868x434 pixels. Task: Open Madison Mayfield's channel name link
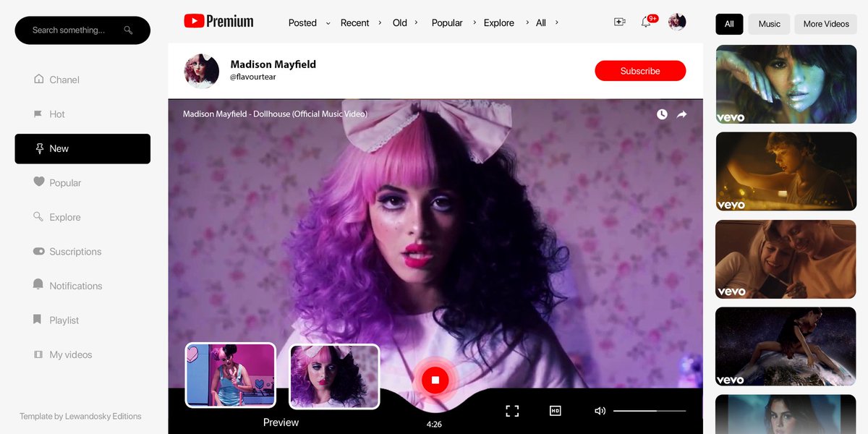click(273, 64)
